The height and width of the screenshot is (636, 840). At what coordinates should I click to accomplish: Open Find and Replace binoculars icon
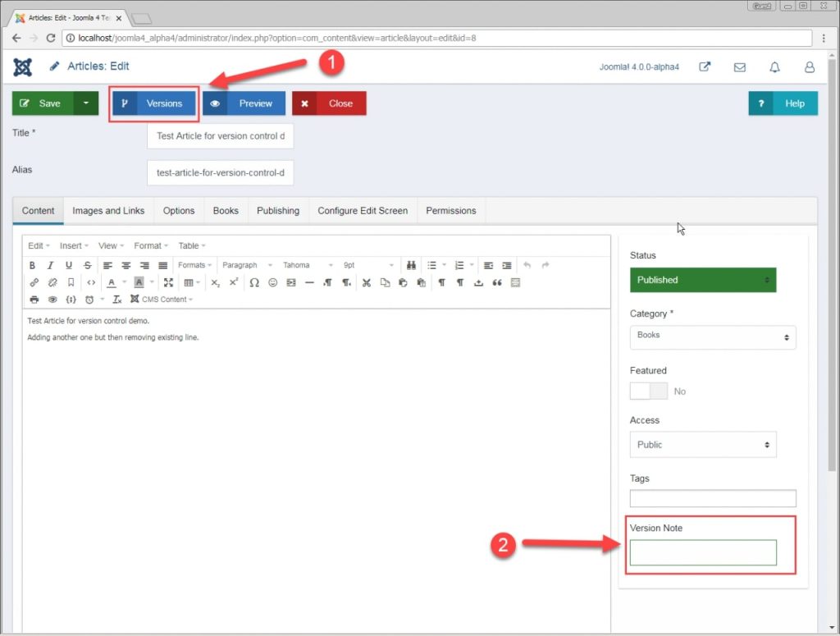tap(411, 265)
